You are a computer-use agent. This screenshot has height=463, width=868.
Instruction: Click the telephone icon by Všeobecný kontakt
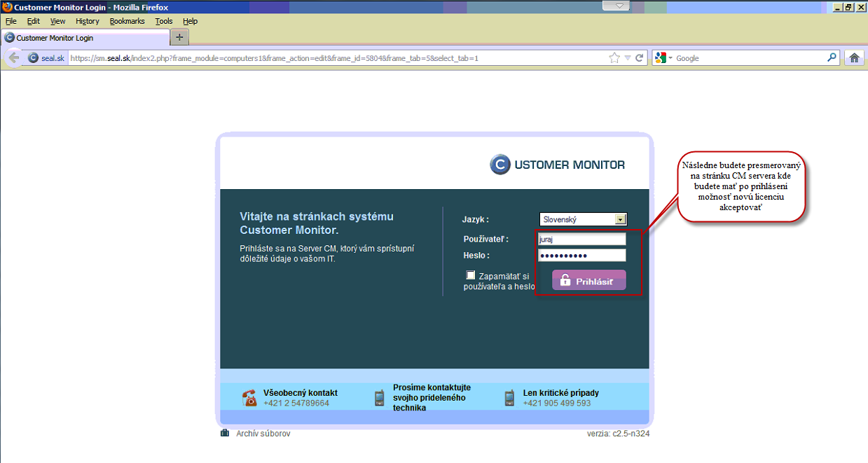tap(249, 398)
